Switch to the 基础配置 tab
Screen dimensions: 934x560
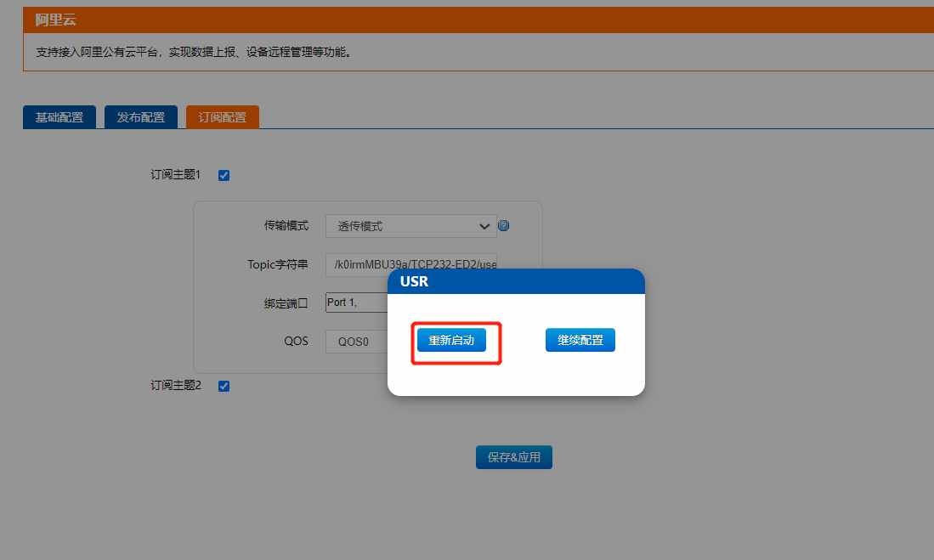(x=59, y=117)
